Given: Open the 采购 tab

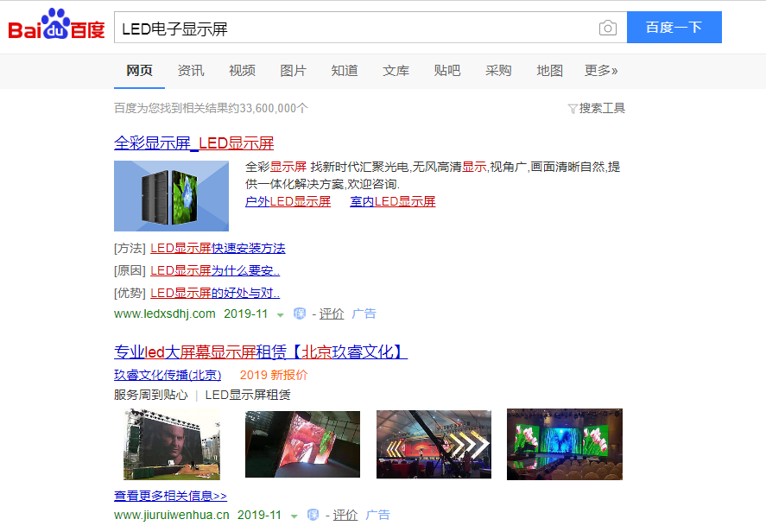Looking at the screenshot, I should [498, 70].
